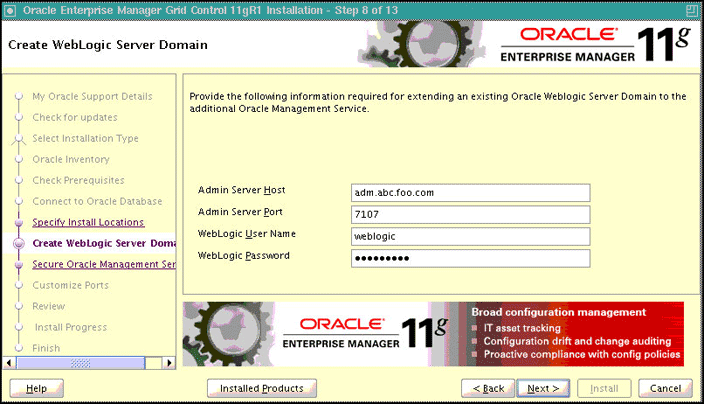
Task: Click the Customize Ports step
Action: click(x=70, y=285)
